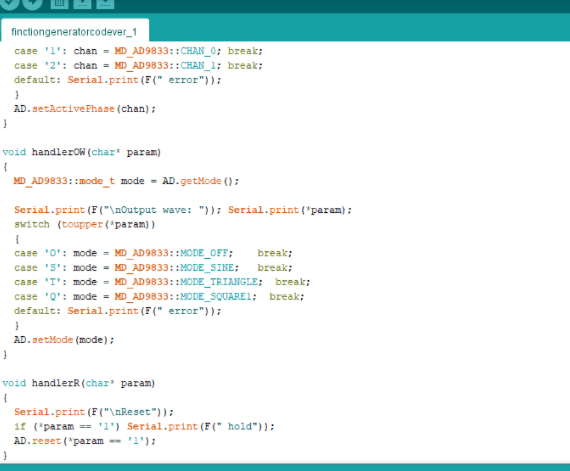The width and height of the screenshot is (570, 471).
Task: Place cursor on AD.setMode(mode) line
Action: [x=64, y=340]
